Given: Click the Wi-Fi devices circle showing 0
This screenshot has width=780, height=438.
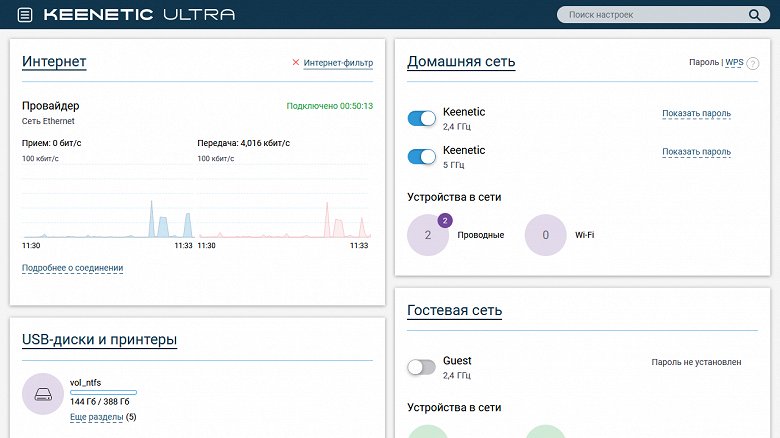Looking at the screenshot, I should click(545, 235).
